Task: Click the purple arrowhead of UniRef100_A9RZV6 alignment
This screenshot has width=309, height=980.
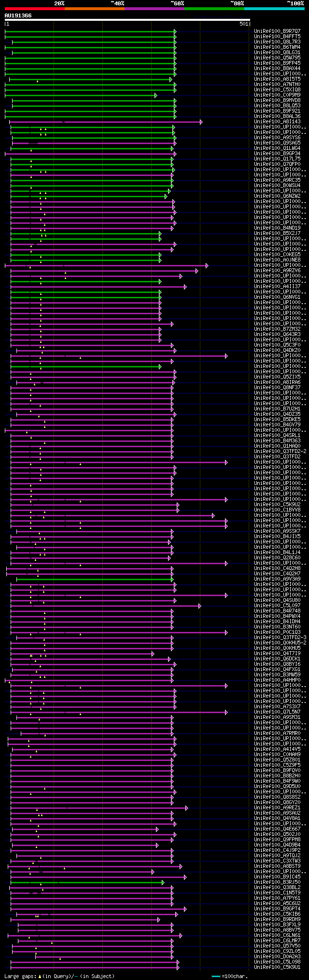Action: (x=197, y=271)
